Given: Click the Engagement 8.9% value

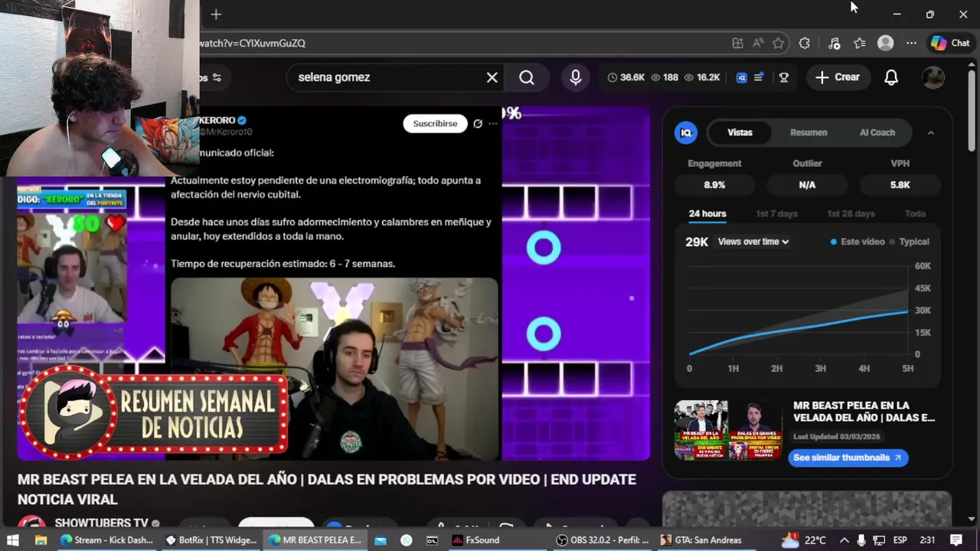Looking at the screenshot, I should pos(714,184).
